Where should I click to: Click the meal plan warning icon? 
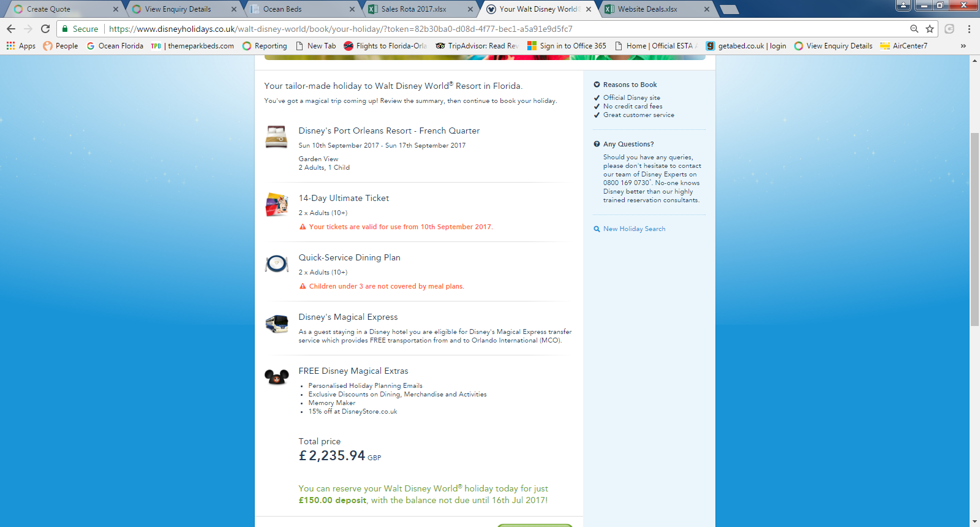(303, 286)
